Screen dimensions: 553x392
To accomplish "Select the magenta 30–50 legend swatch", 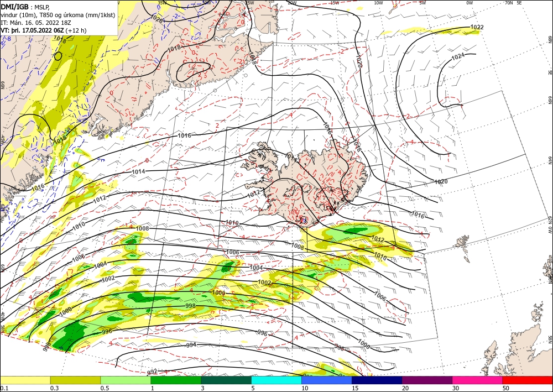I will [478, 380].
